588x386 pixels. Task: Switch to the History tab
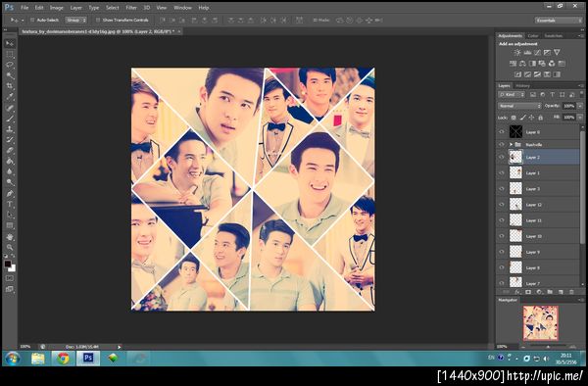522,86
